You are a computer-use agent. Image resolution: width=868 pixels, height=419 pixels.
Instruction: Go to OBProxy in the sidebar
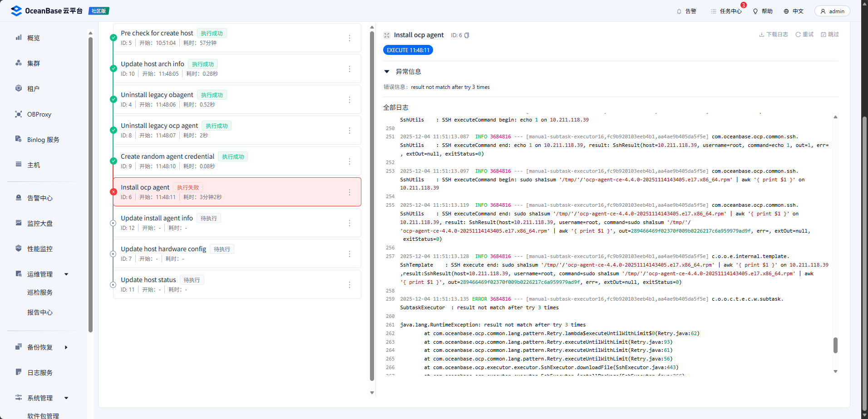(39, 114)
